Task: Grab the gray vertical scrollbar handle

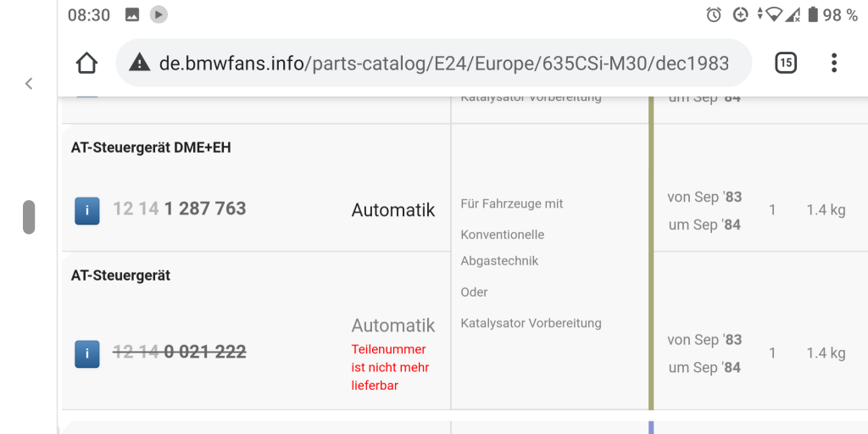Action: click(29, 217)
